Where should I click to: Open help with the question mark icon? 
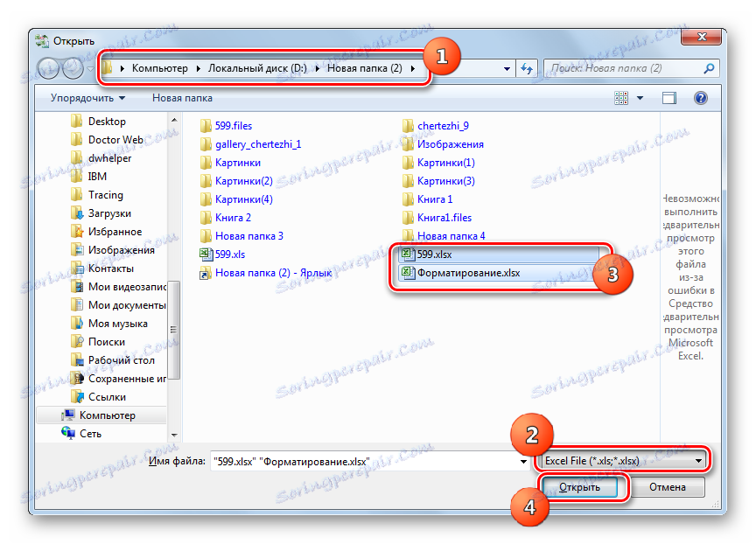(701, 98)
